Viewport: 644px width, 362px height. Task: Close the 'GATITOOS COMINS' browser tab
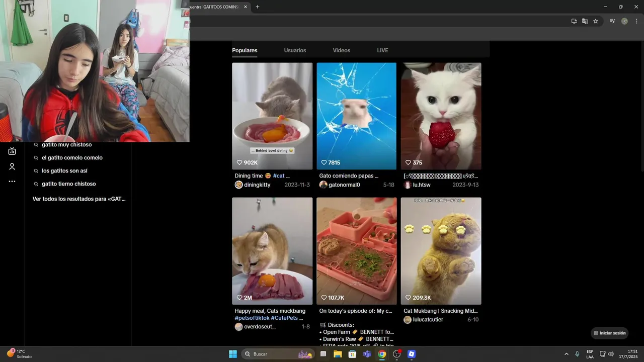point(246,7)
